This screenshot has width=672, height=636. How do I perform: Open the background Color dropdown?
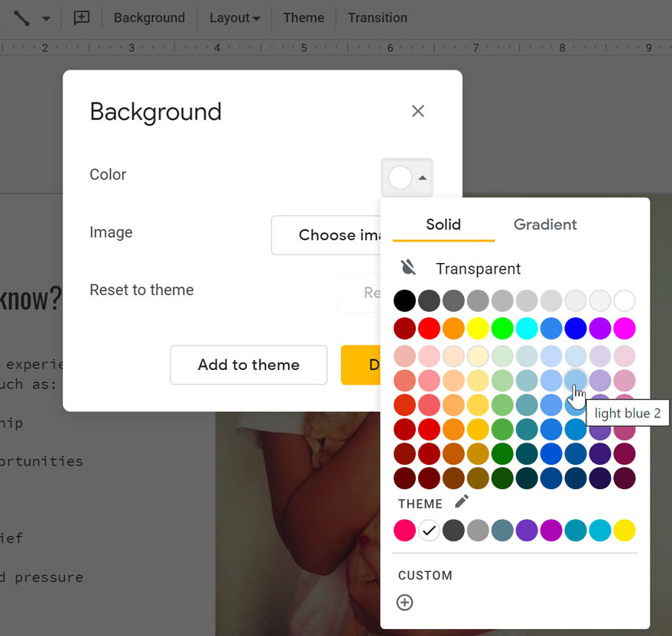[x=407, y=177]
